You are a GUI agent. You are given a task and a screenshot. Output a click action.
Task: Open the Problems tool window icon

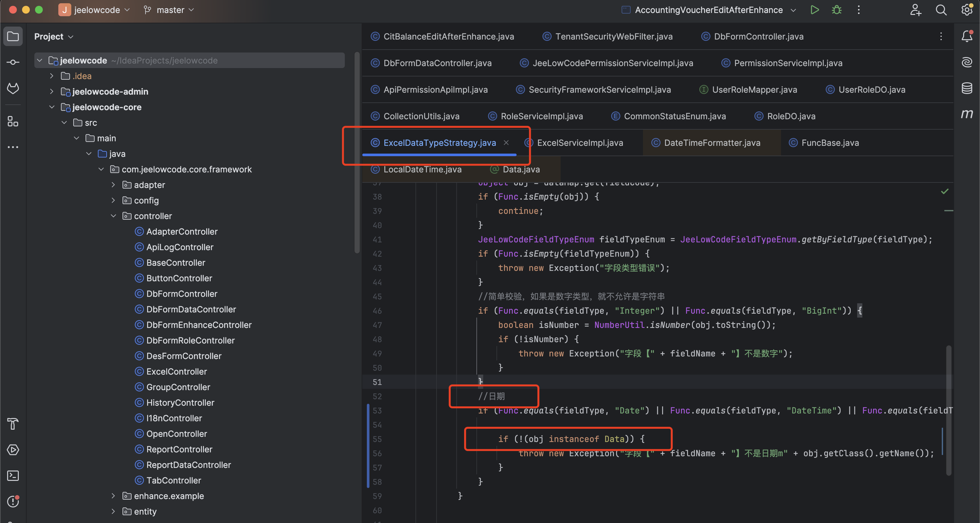tap(13, 501)
